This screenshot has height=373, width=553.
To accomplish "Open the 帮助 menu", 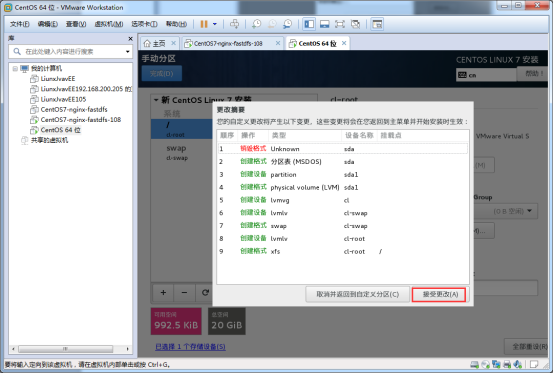I will (x=176, y=24).
